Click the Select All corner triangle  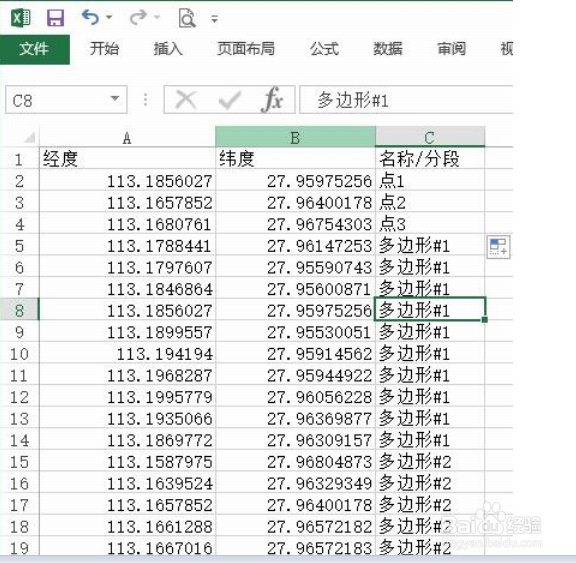(x=30, y=137)
